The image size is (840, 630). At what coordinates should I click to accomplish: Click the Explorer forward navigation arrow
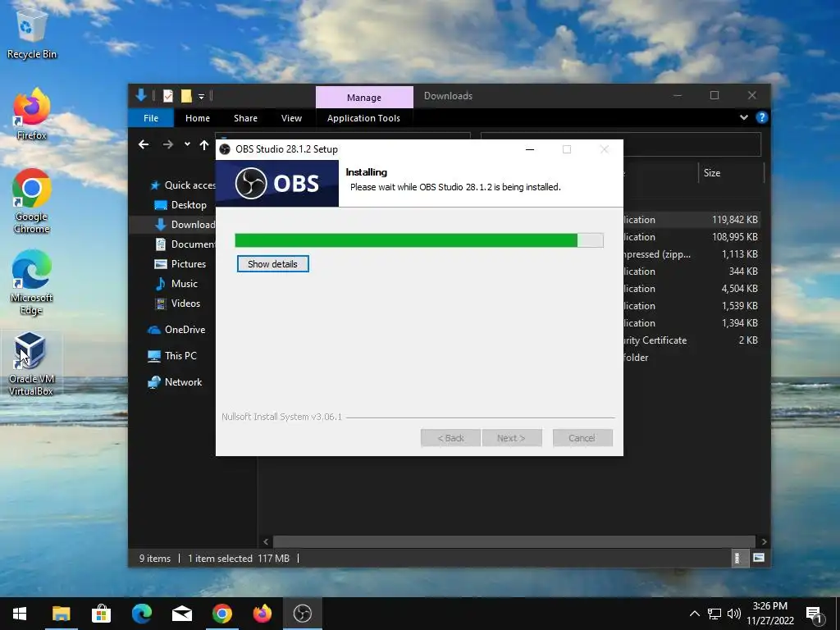(168, 144)
